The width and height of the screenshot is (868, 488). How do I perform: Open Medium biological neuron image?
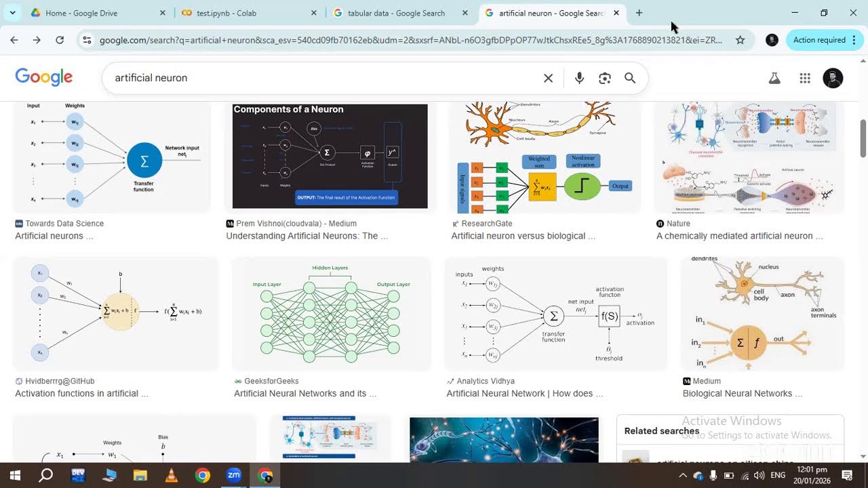pos(762,314)
